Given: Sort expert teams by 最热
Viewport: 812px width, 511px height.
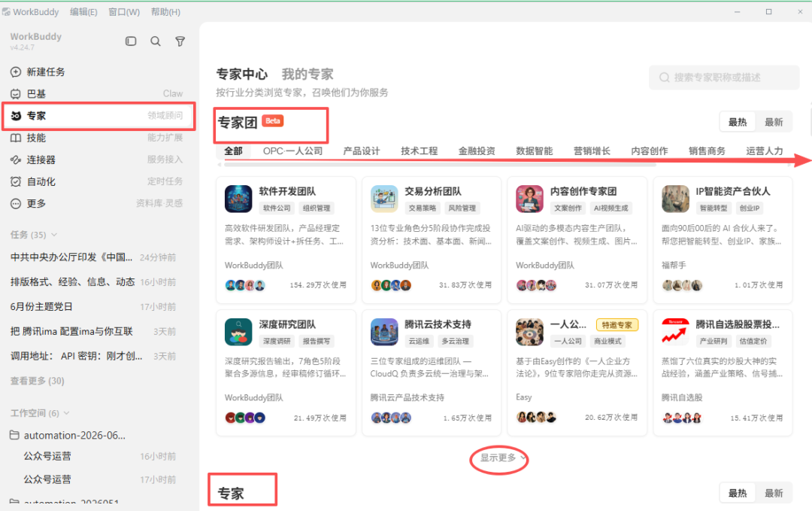Looking at the screenshot, I should pos(738,123).
